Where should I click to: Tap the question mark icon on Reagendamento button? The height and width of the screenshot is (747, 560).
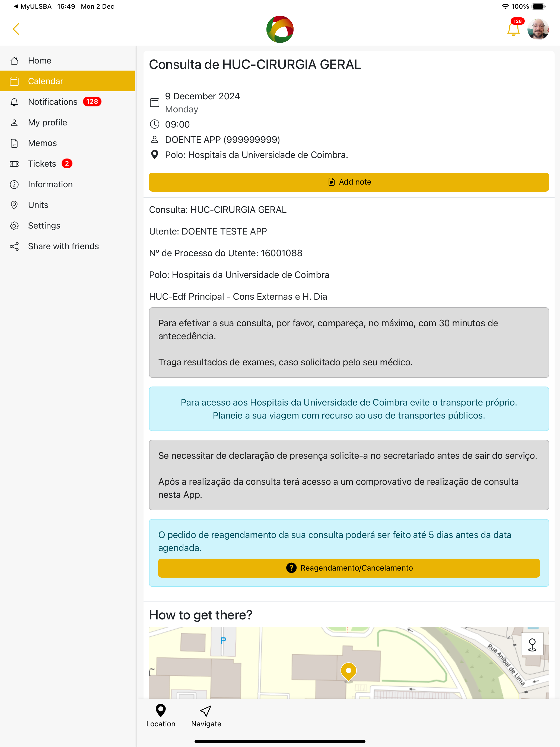[291, 568]
